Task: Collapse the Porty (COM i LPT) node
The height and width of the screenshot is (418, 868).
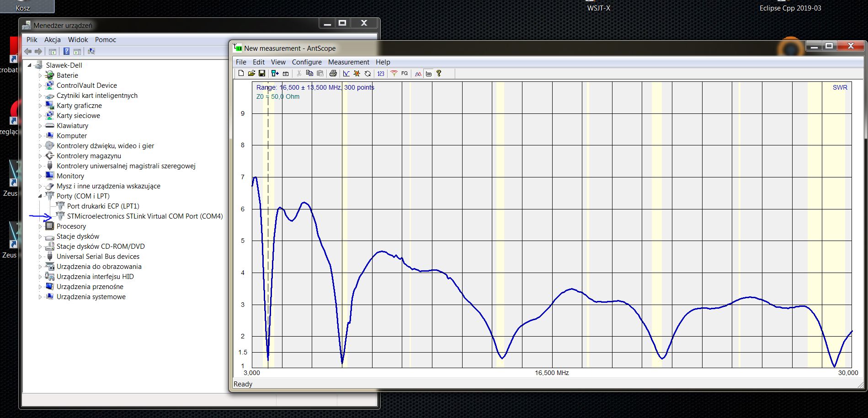Action: click(x=40, y=196)
